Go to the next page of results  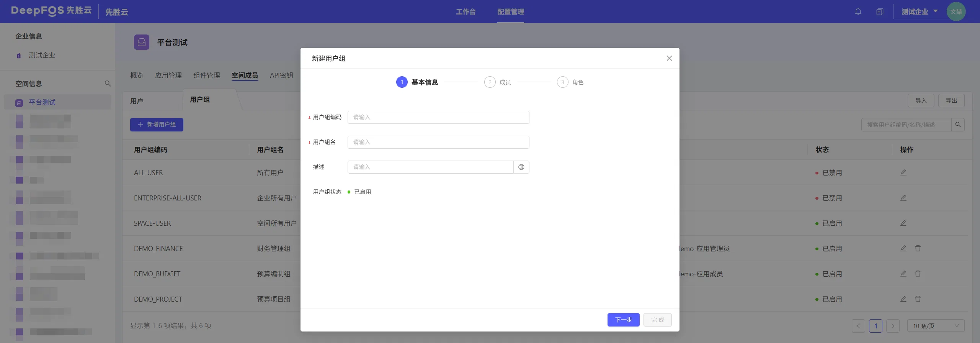click(x=893, y=326)
